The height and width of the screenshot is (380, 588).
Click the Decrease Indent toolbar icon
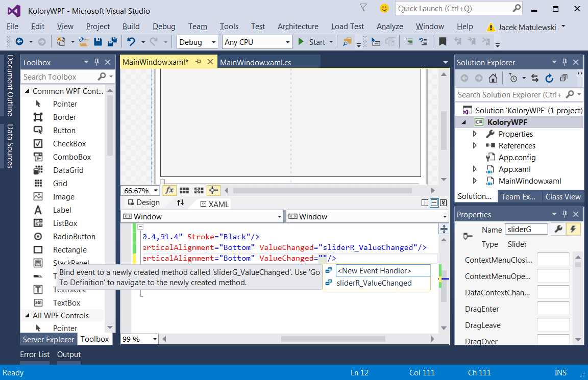[x=409, y=42]
